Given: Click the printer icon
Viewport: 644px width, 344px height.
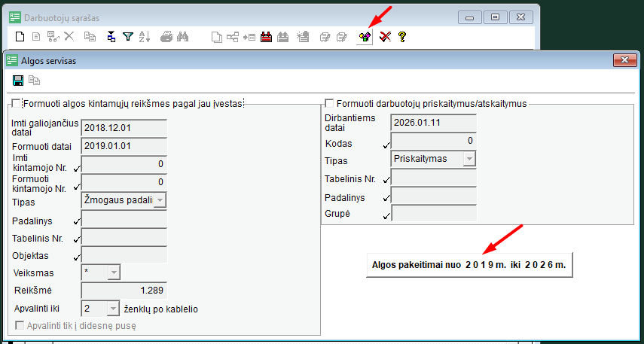Looking at the screenshot, I should click(166, 36).
